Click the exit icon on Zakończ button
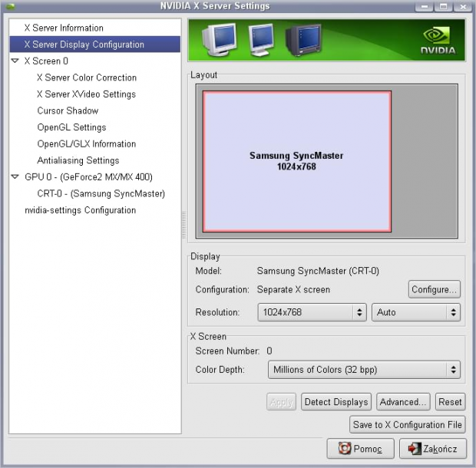476x468 pixels. 415,448
